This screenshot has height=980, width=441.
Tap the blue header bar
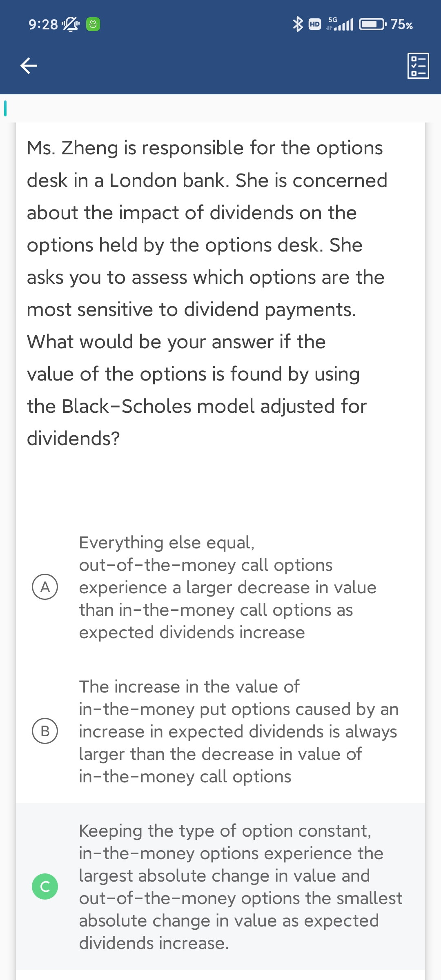(220, 65)
